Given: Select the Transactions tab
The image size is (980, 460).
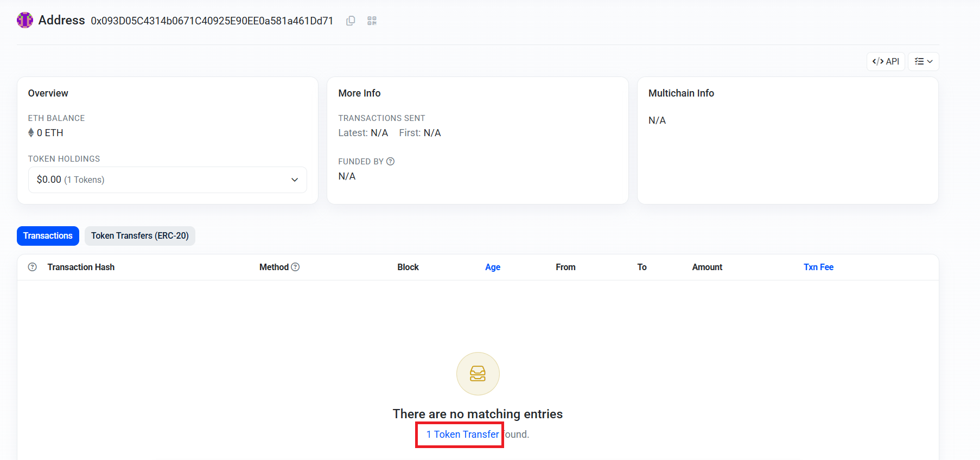Looking at the screenshot, I should point(48,235).
